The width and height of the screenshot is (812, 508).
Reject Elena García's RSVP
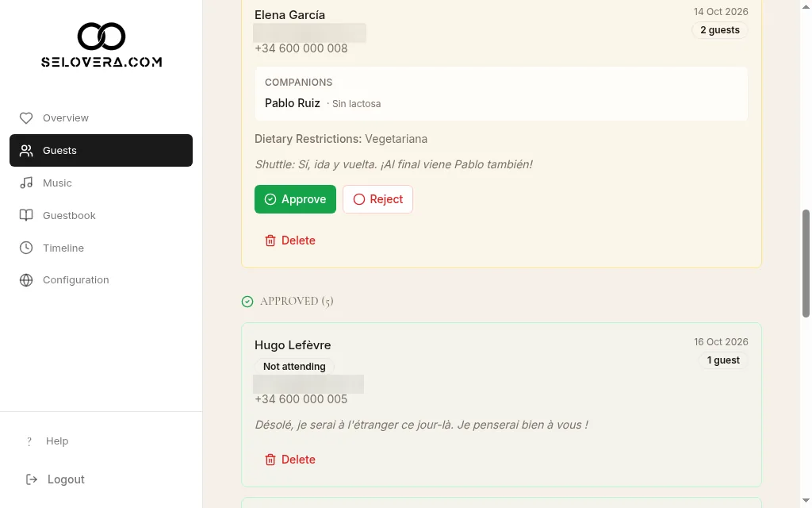click(x=377, y=199)
